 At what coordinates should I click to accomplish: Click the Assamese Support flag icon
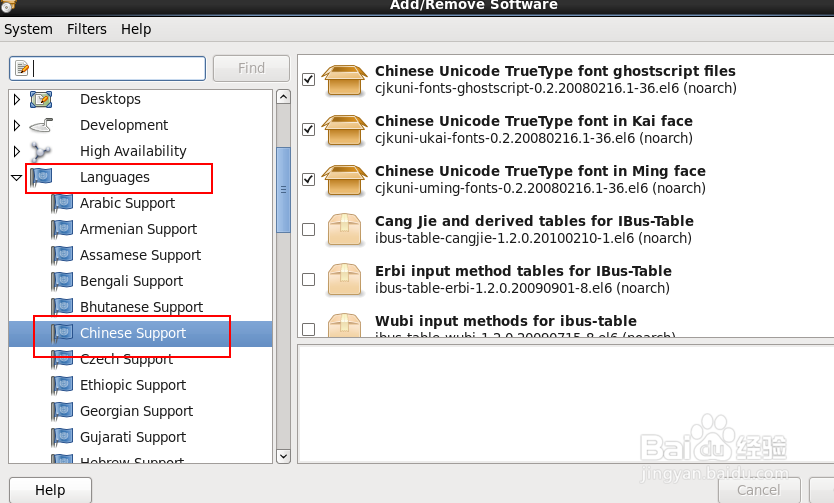click(62, 256)
